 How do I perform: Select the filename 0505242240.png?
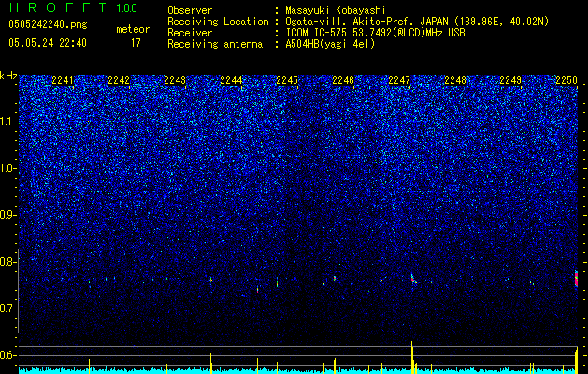click(x=48, y=24)
